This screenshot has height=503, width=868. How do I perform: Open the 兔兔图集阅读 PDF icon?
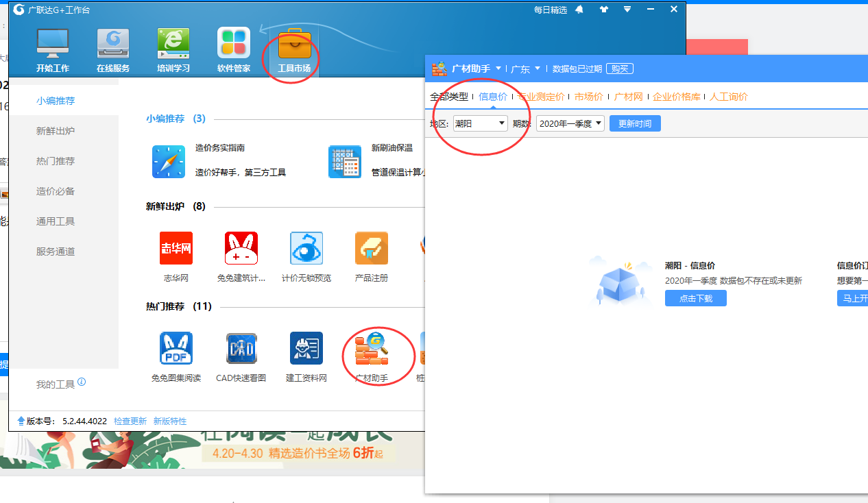coord(176,348)
